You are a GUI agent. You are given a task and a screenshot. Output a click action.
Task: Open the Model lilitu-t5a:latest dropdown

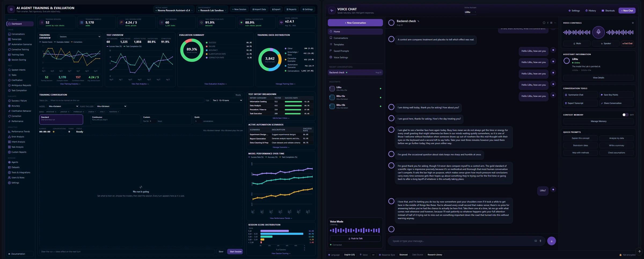[63, 106]
